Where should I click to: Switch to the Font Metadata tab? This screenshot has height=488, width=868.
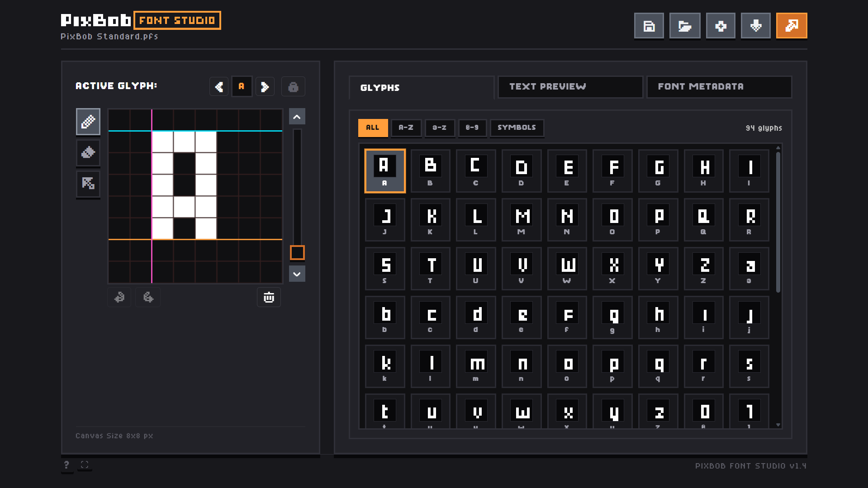[719, 87]
